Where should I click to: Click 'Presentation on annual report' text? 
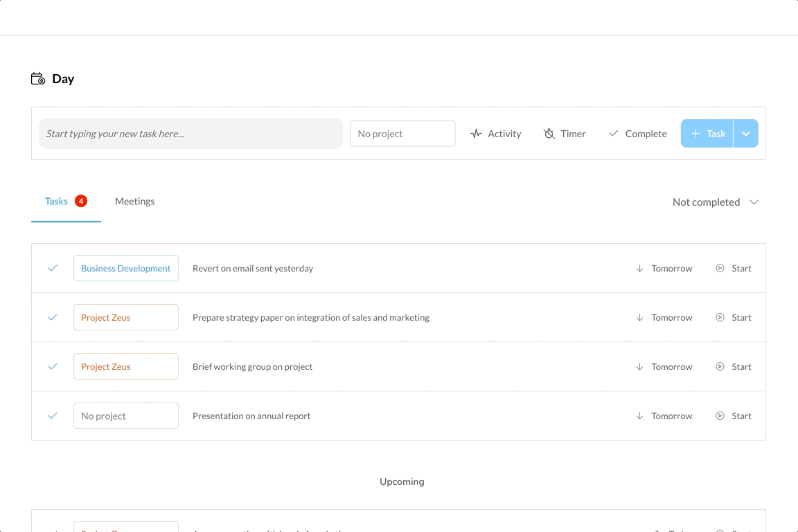point(251,416)
